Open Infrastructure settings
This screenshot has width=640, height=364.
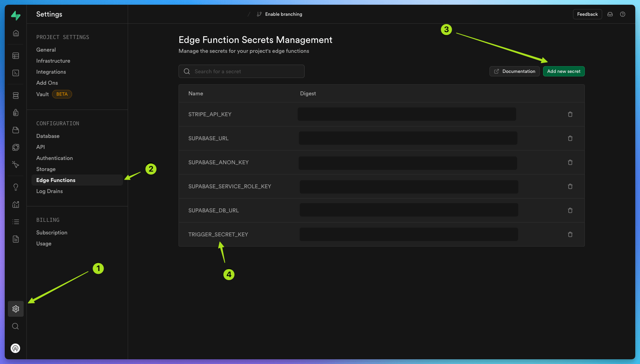53,61
